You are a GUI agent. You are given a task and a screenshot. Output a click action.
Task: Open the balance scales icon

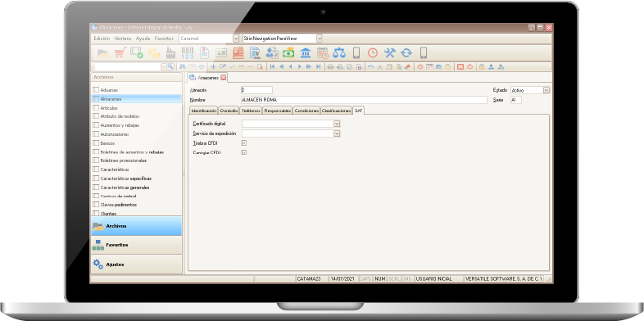pos(339,53)
